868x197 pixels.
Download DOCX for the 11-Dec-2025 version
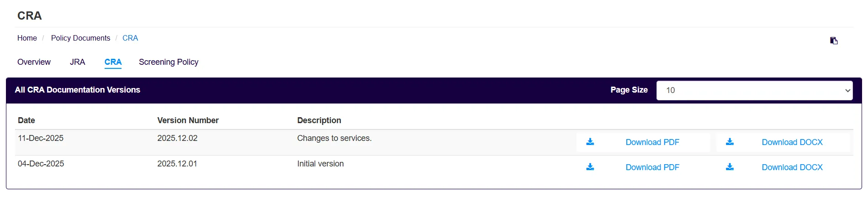(x=792, y=142)
